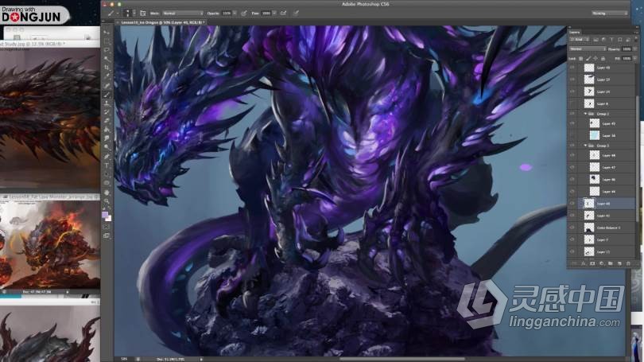
Task: Open the Layers panel flyout menu
Action: coord(636,32)
